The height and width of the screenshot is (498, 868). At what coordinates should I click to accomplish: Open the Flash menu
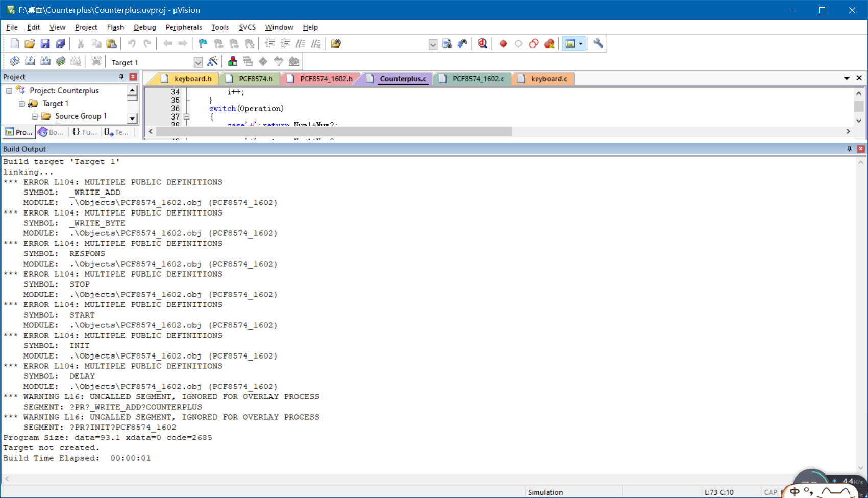click(115, 27)
